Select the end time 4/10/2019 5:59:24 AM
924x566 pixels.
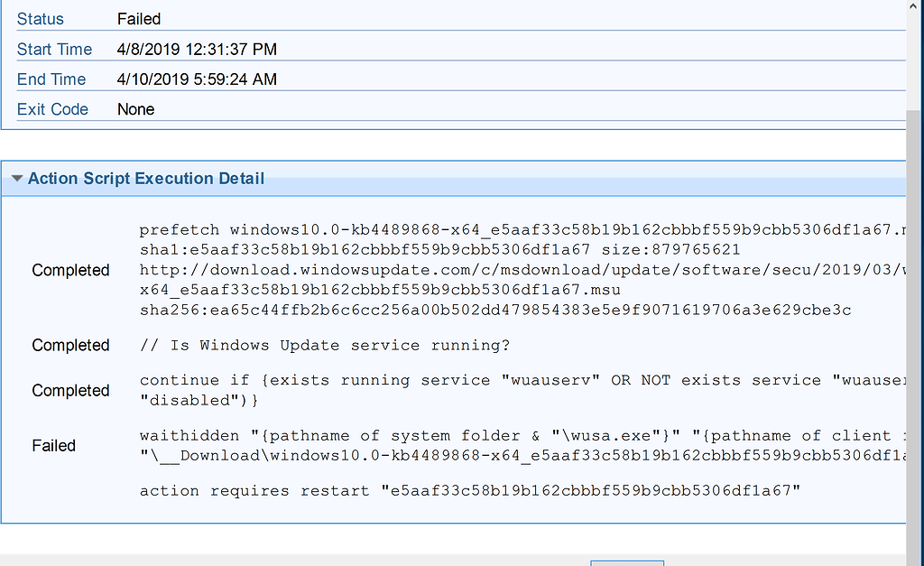[x=197, y=79]
